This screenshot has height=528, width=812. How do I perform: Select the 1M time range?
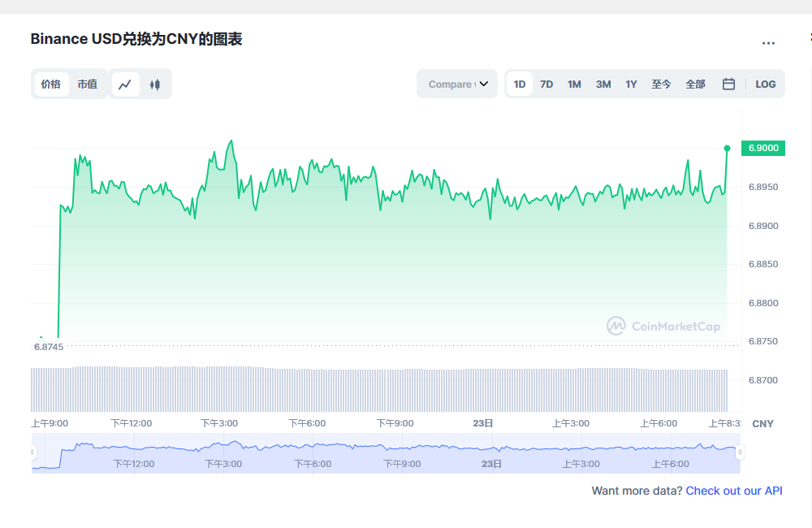click(x=574, y=84)
